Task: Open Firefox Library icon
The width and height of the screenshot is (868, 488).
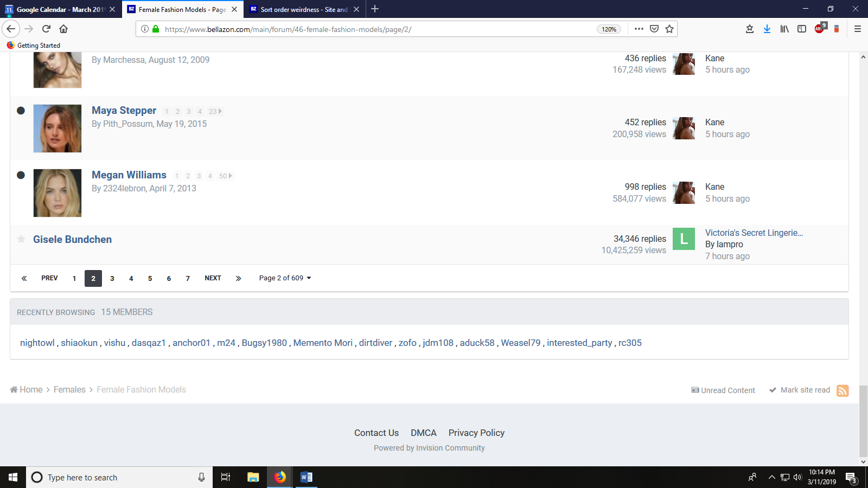Action: pos(784,29)
